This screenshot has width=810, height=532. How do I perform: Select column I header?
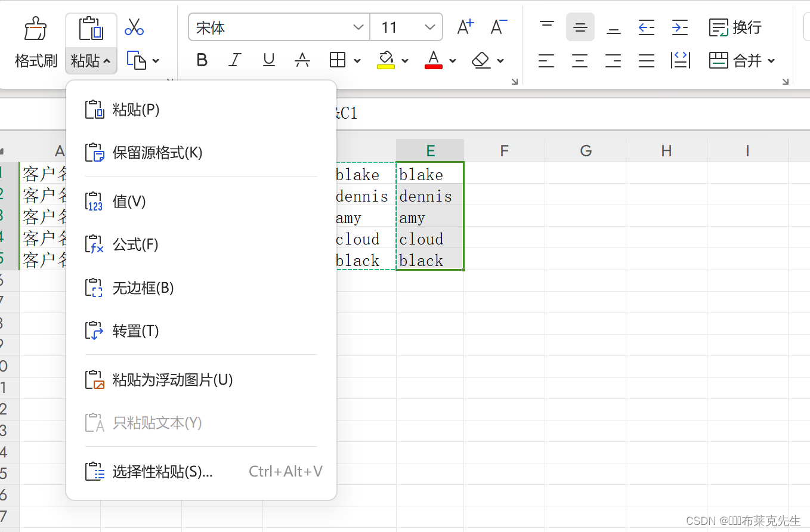click(747, 151)
